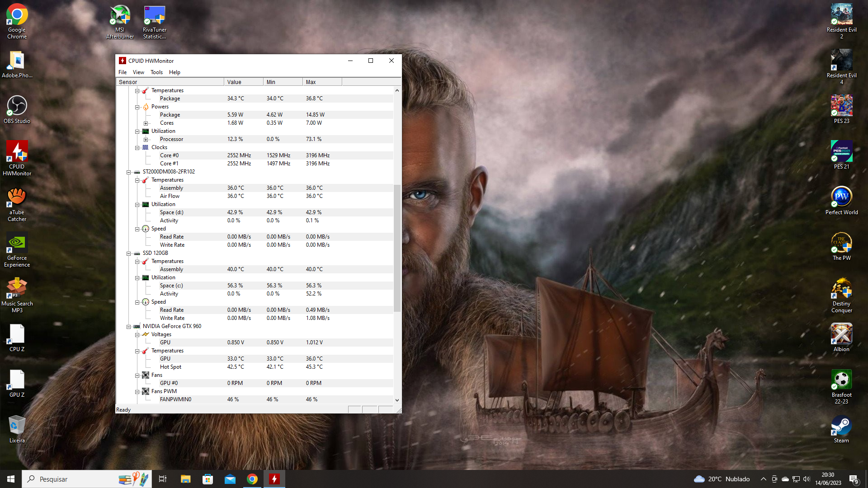Open the weather widget showing 20°C Nublado

tap(722, 479)
